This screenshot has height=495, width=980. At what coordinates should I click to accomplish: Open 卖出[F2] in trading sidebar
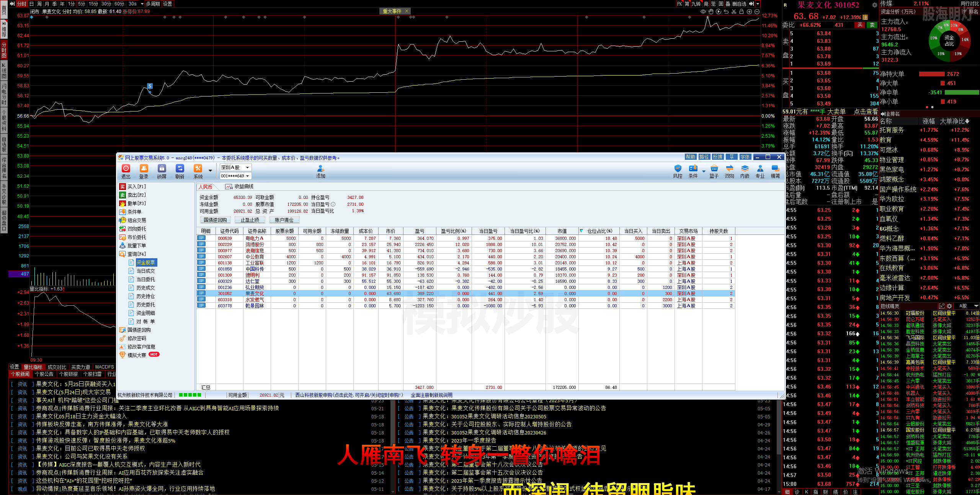[x=132, y=195]
